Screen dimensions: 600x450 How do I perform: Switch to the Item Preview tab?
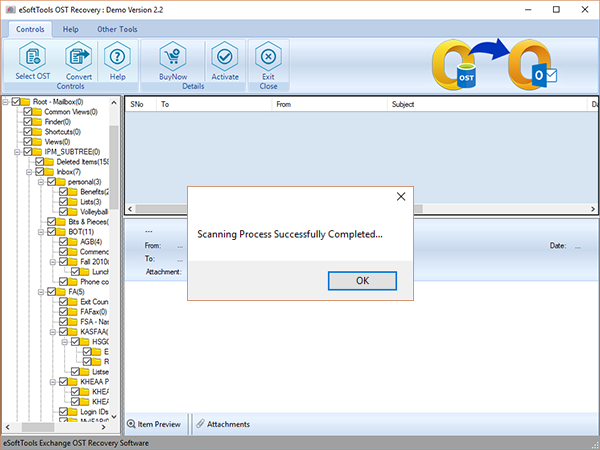pos(154,424)
